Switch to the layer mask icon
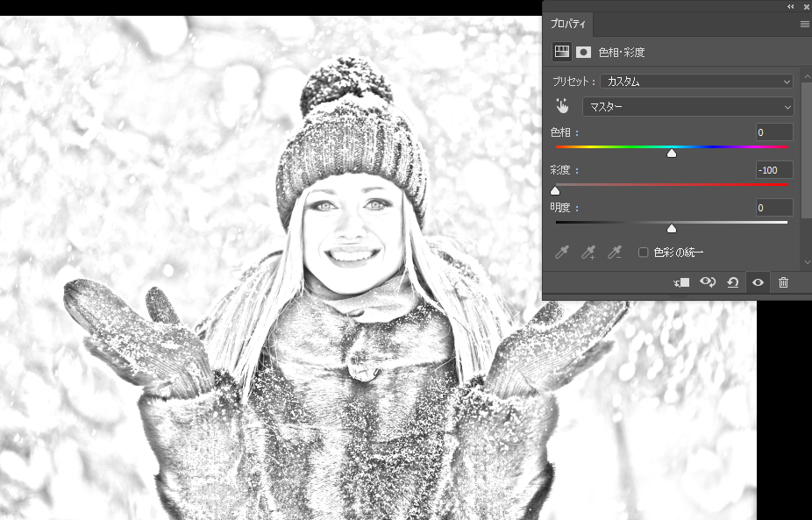Image resolution: width=812 pixels, height=520 pixels. (583, 53)
